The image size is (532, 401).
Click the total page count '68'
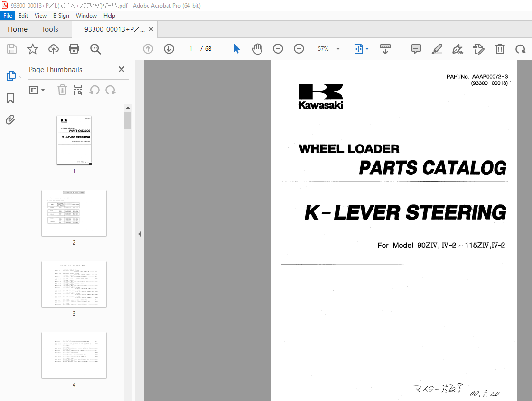208,49
